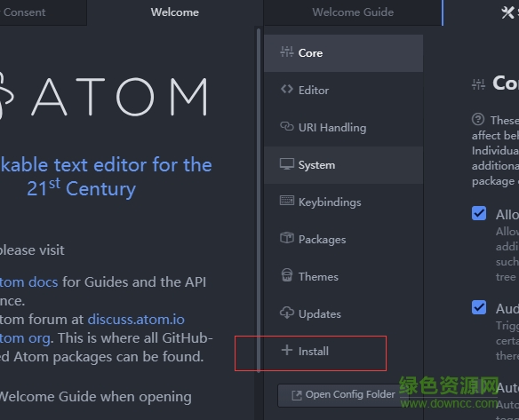Toggle the Audio Beep checkbox
519x420 pixels.
479,307
